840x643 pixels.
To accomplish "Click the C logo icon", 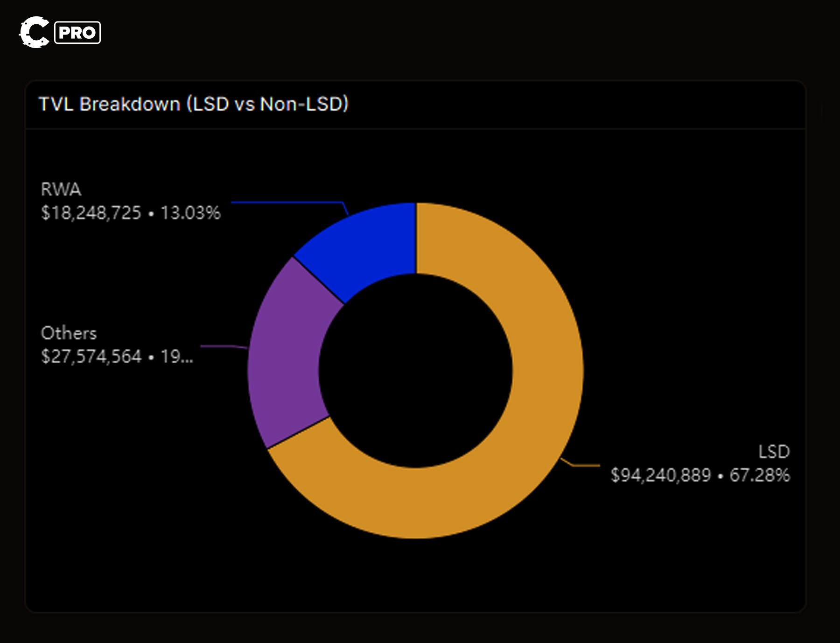I will [34, 33].
